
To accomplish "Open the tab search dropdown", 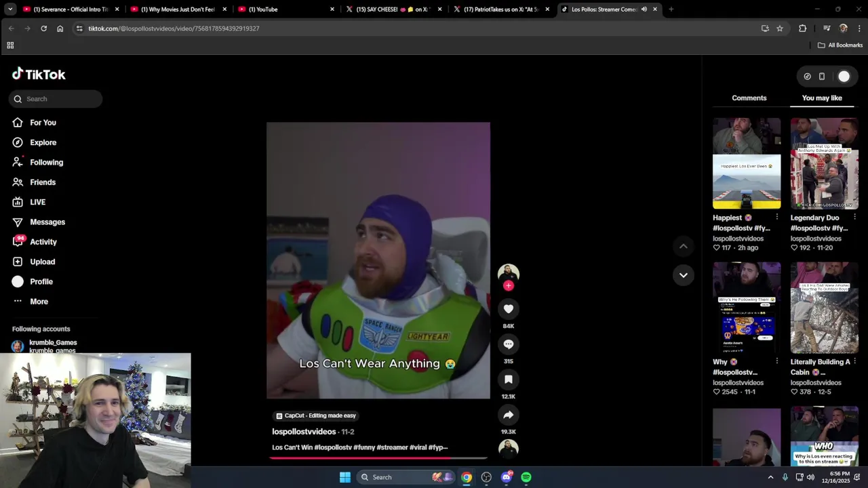I will (x=9, y=9).
